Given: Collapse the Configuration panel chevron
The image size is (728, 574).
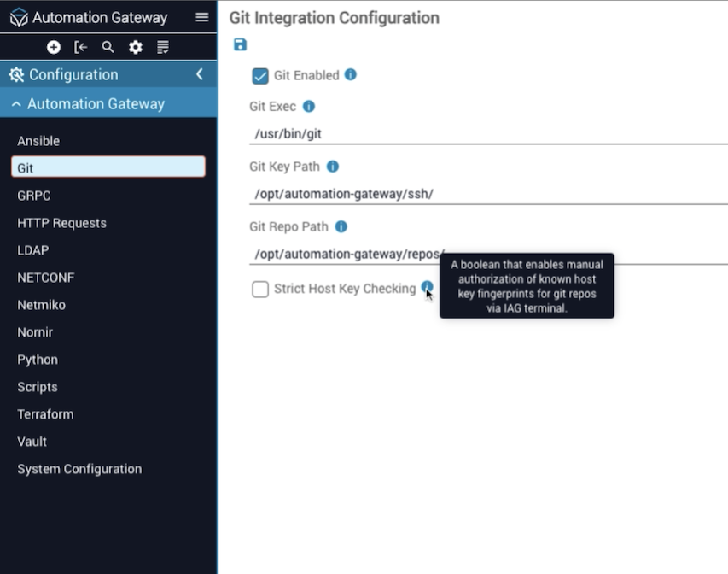Looking at the screenshot, I should (x=200, y=74).
